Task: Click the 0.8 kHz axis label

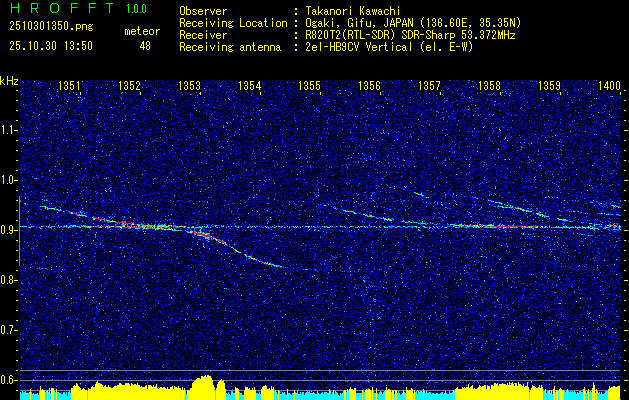Action: (x=8, y=280)
